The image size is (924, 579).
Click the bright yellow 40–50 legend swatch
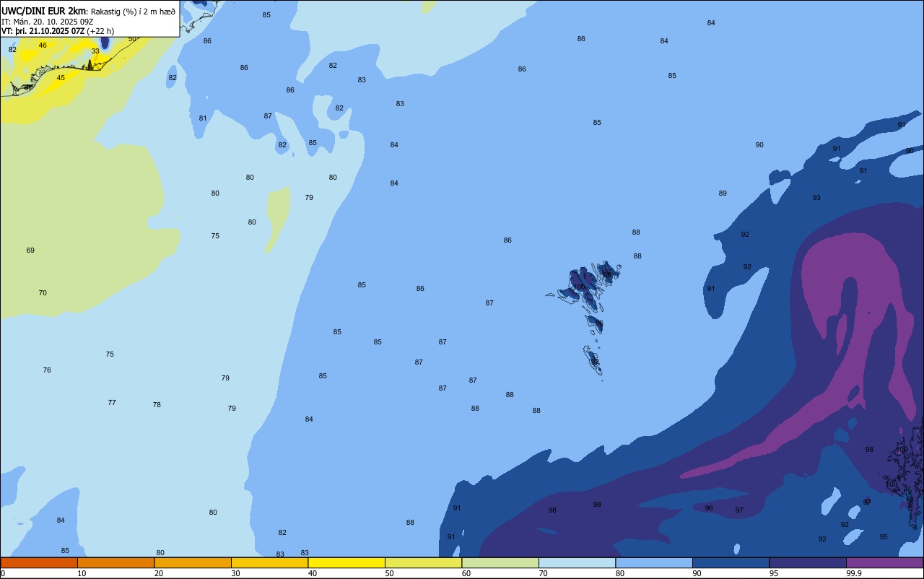point(346,563)
